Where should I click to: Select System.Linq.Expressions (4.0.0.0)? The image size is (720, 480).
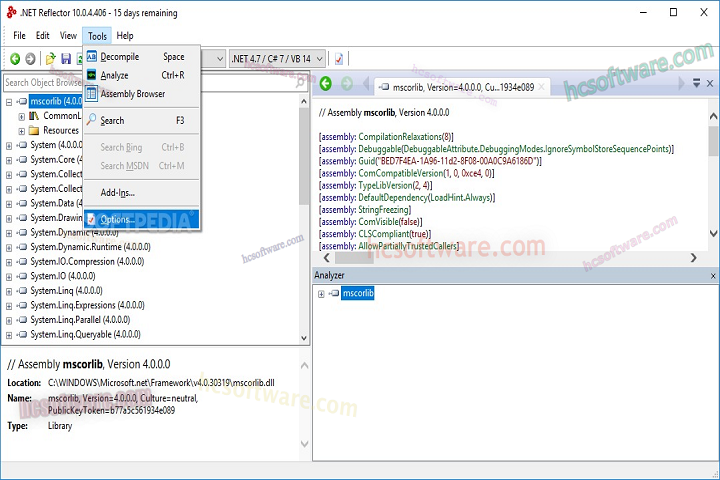87,305
